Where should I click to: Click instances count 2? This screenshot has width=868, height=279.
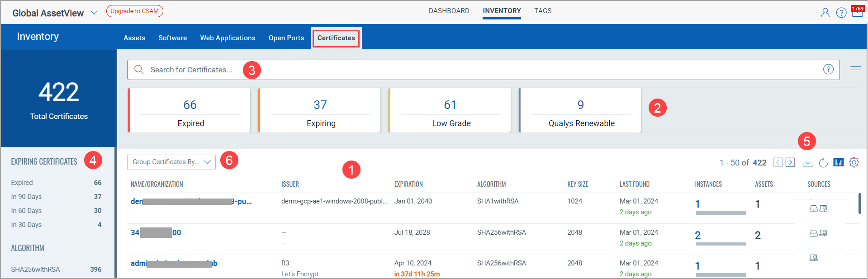pyautogui.click(x=698, y=235)
